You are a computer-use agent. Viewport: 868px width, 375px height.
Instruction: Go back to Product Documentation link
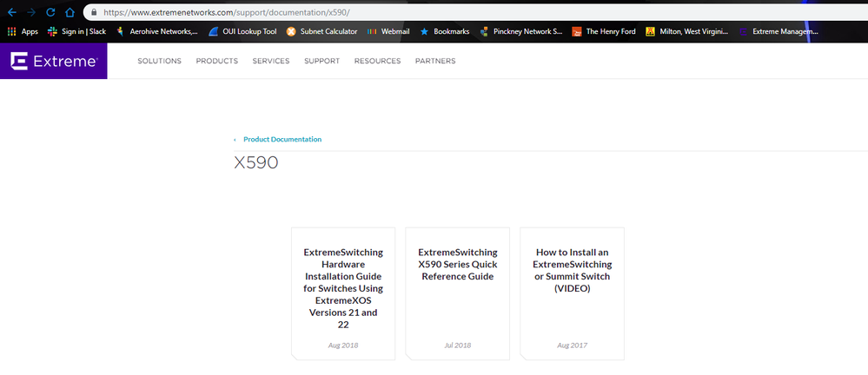(x=282, y=139)
